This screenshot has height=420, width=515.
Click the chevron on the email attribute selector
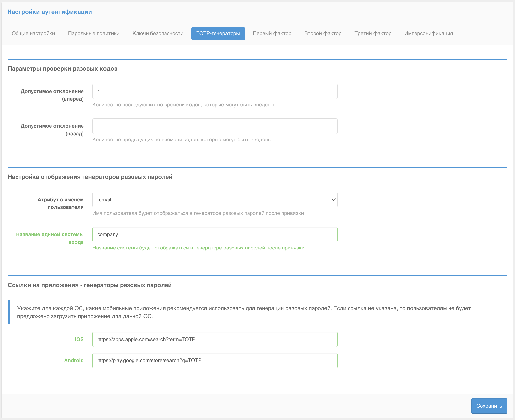[x=333, y=200]
